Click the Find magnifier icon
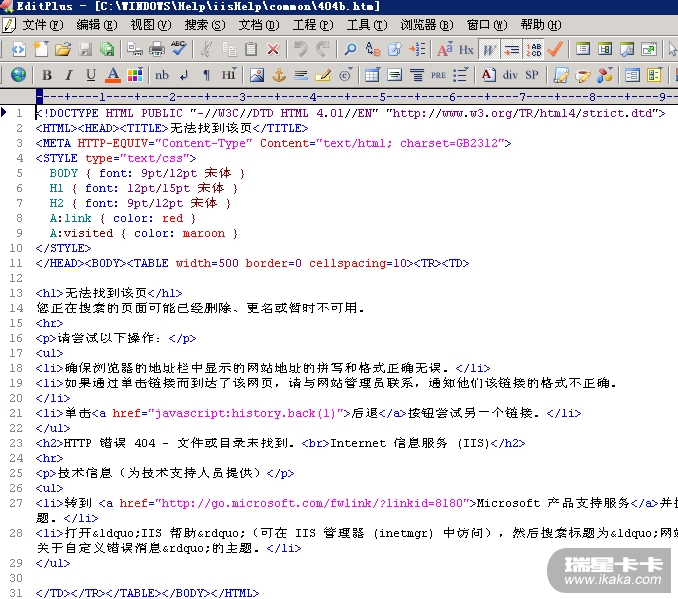This screenshot has height=599, width=678. pos(350,49)
